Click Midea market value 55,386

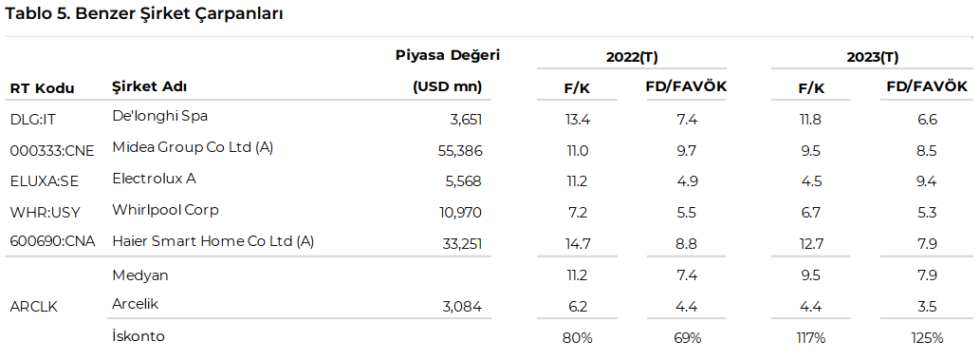461,151
